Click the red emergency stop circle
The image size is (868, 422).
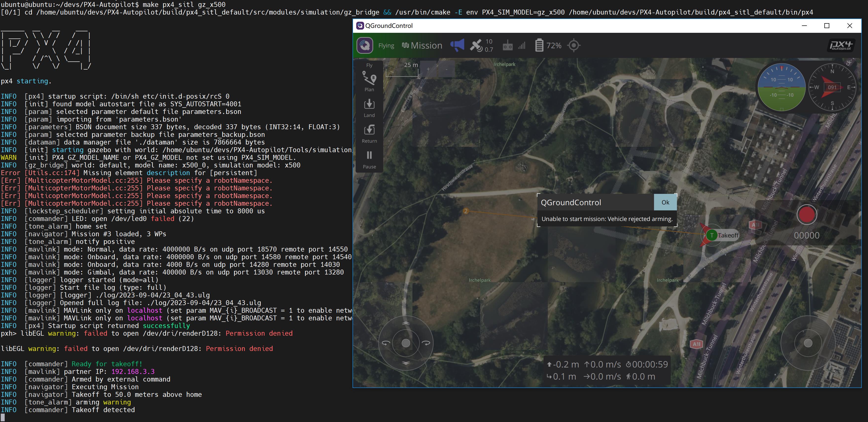(x=807, y=214)
